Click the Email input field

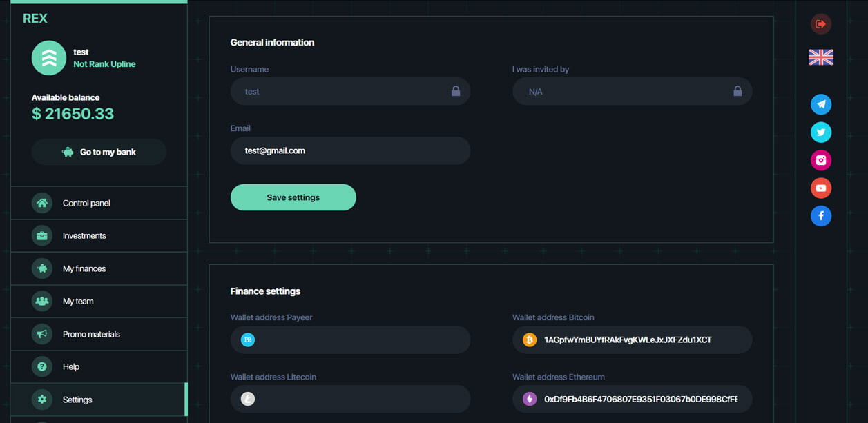point(350,150)
